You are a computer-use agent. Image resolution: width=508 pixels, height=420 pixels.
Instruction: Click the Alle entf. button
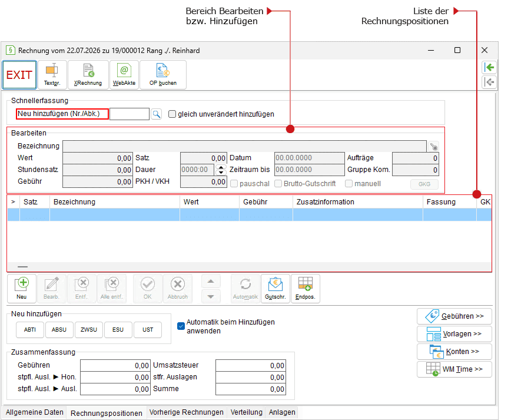[x=112, y=288]
